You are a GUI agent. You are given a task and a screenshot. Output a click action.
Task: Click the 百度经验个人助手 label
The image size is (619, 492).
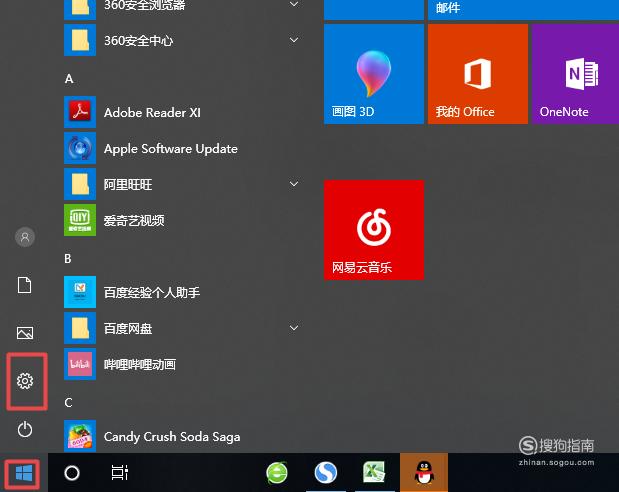tap(152, 293)
